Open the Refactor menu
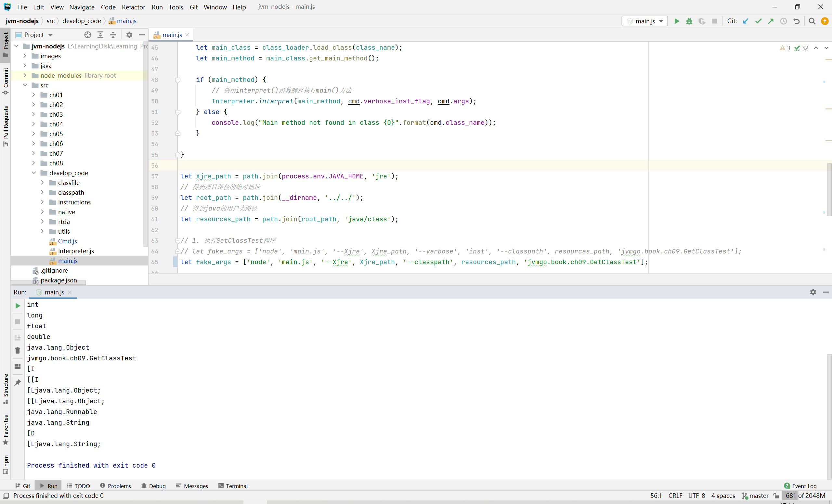This screenshot has height=504, width=832. (x=133, y=7)
